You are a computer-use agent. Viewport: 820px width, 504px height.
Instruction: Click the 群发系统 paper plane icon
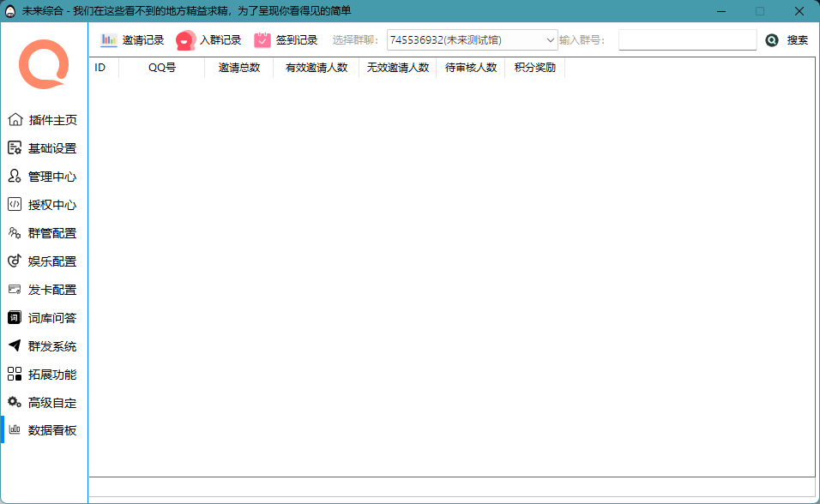click(15, 346)
